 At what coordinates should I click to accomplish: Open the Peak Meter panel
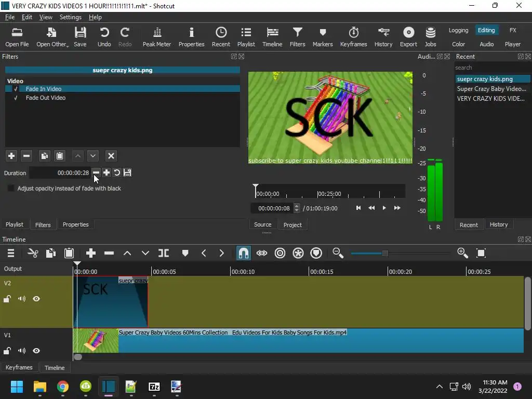[x=157, y=37]
